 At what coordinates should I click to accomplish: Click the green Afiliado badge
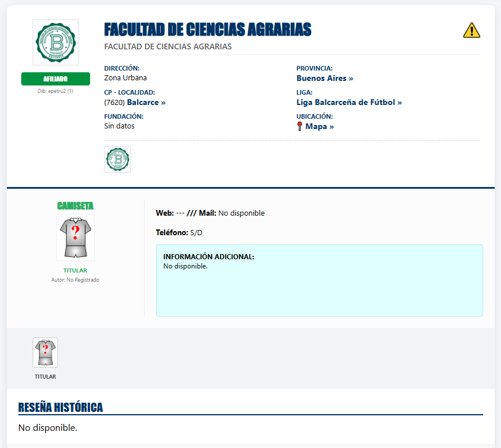pyautogui.click(x=56, y=79)
